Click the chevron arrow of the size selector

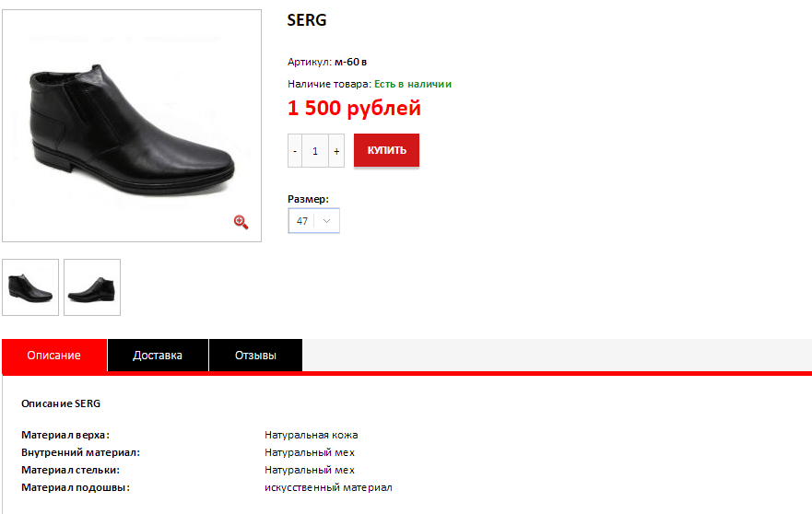coord(327,221)
